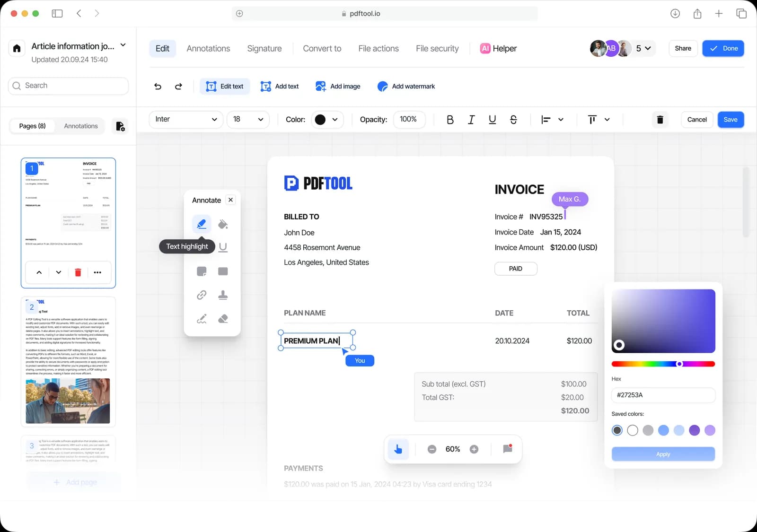Open the font size 18 dropdown
The height and width of the screenshot is (532, 757).
tap(248, 120)
